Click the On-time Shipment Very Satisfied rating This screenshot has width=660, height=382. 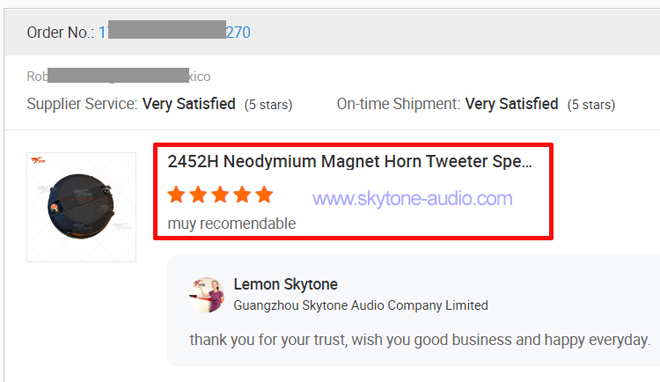coord(511,104)
